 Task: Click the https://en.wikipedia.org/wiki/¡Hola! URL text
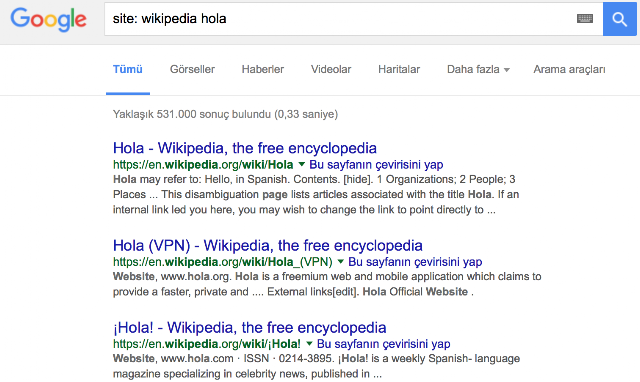pos(207,344)
